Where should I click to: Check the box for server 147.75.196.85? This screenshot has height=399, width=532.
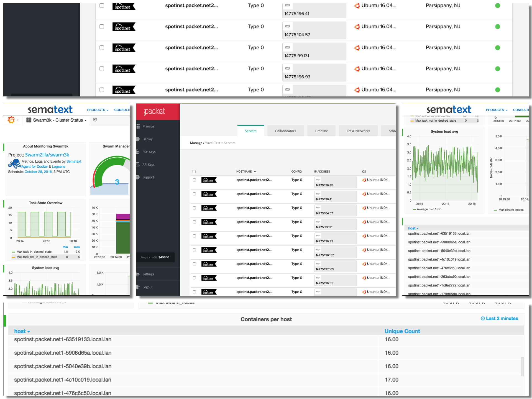click(x=194, y=180)
